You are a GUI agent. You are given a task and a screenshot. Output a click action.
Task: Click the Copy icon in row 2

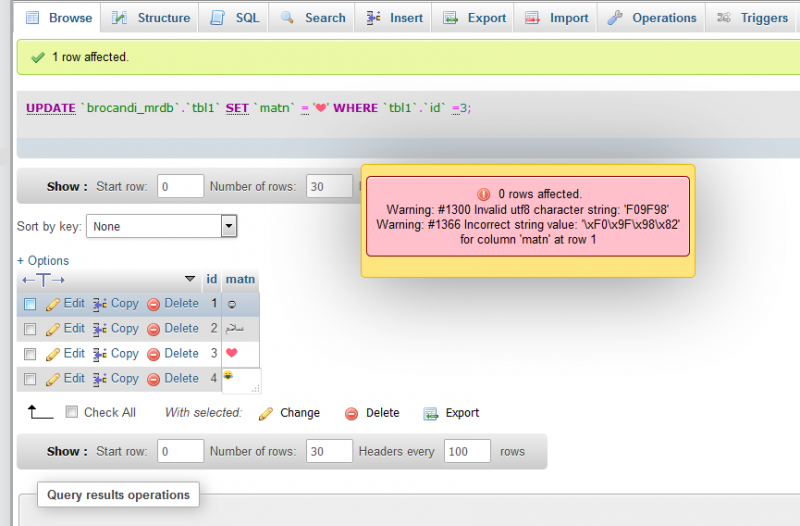99,329
